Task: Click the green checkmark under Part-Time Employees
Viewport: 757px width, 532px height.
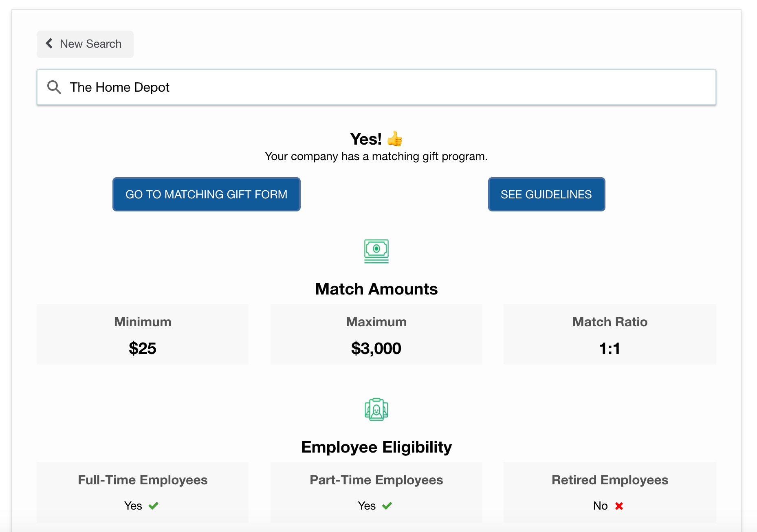Action: point(387,506)
